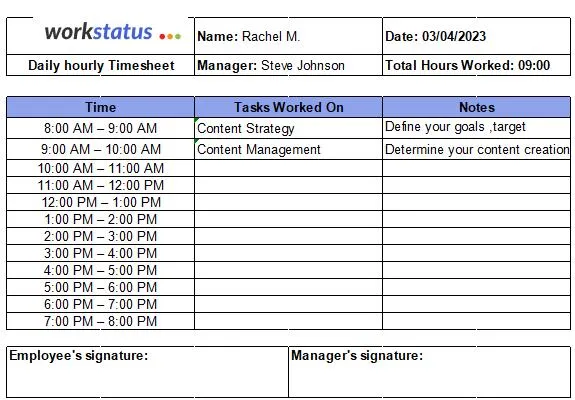Click the Employee's signature box

(x=147, y=371)
